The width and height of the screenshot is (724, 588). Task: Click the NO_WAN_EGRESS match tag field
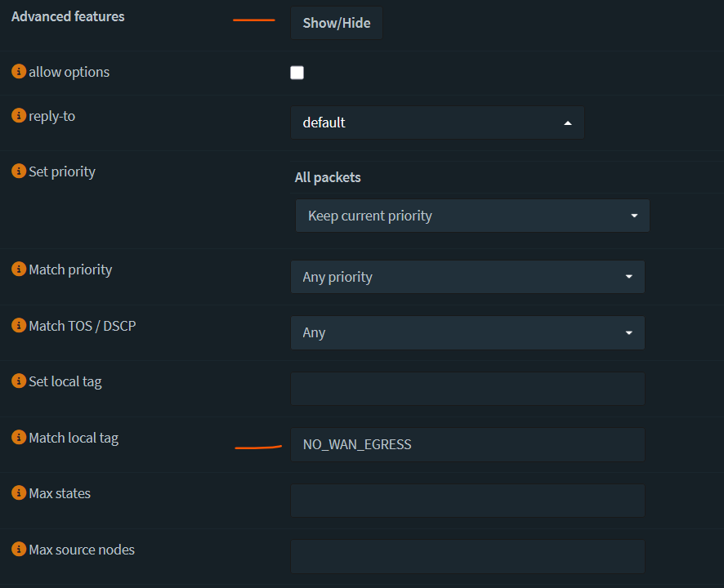467,444
